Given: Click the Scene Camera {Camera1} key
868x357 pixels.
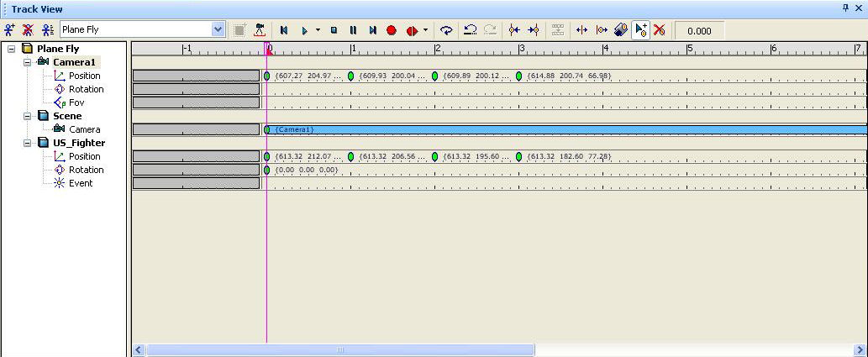Looking at the screenshot, I should pyautogui.click(x=267, y=129).
